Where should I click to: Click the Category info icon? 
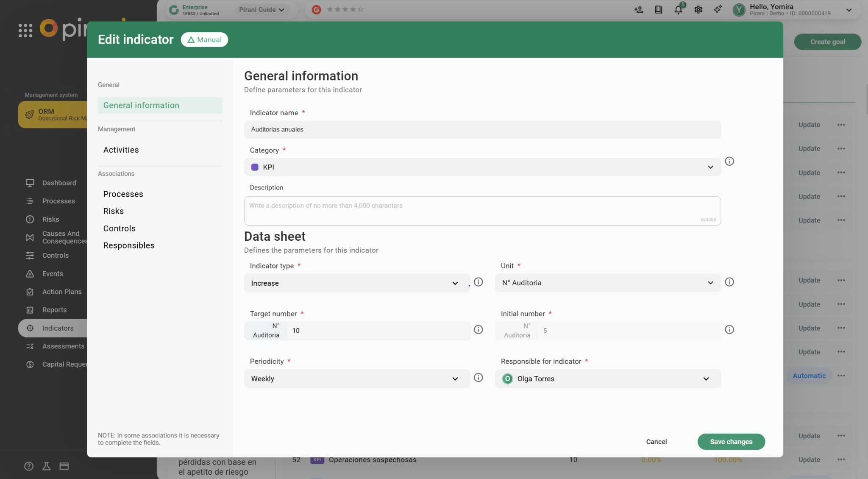tap(729, 161)
